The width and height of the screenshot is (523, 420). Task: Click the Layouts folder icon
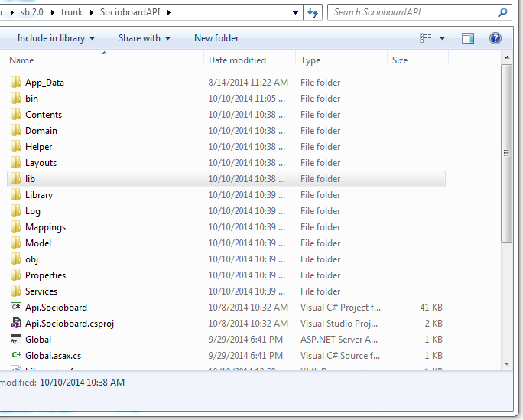click(x=15, y=162)
